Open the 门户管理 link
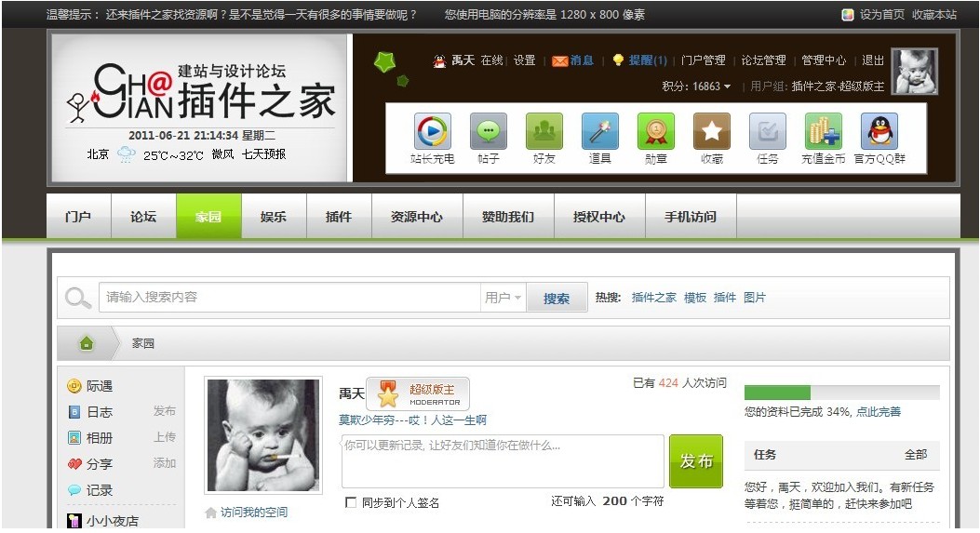Viewport: 980px width, 533px height. click(x=704, y=60)
